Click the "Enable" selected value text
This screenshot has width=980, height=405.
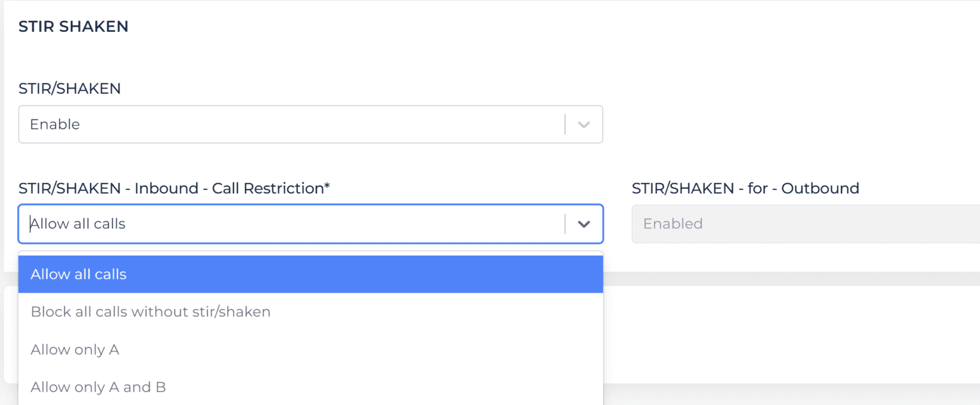tap(55, 124)
